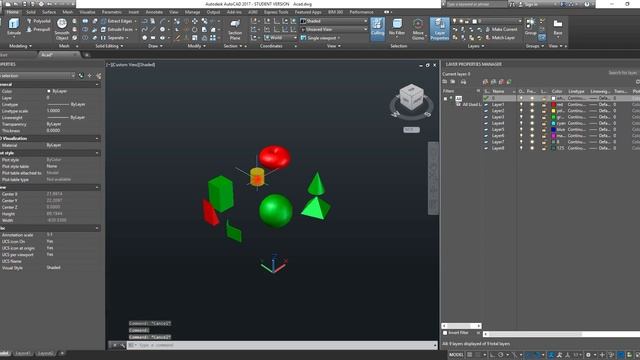Image resolution: width=640 pixels, height=360 pixels.
Task: Toggle Freeze sun icon for Layer5
Action: (532, 129)
